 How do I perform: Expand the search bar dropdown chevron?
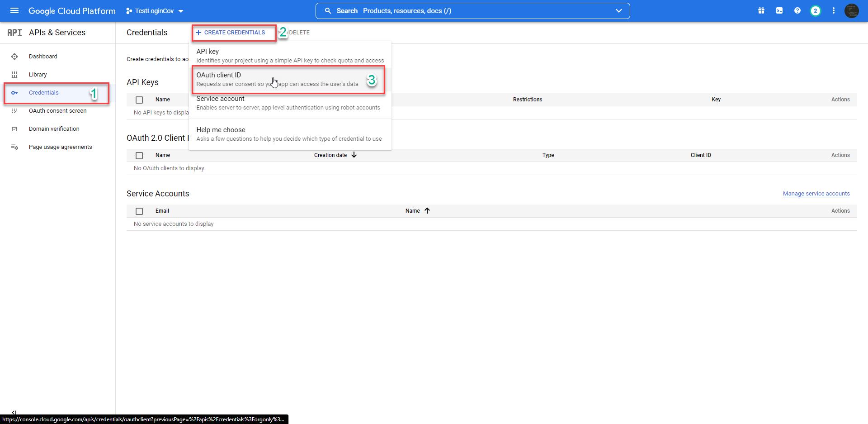click(618, 11)
